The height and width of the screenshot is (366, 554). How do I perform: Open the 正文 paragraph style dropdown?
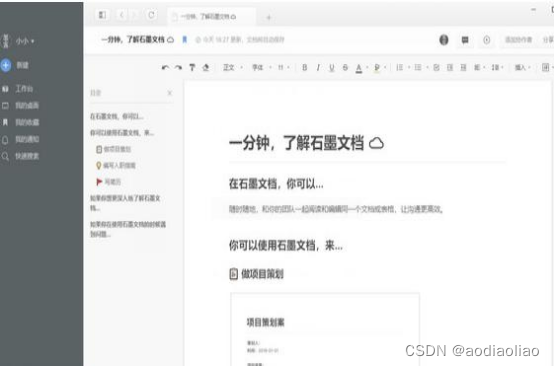(233, 67)
